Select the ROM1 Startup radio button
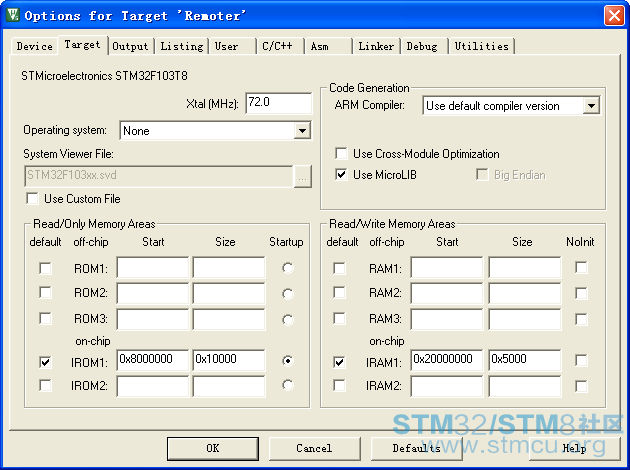This screenshot has width=630, height=470. pos(288,268)
